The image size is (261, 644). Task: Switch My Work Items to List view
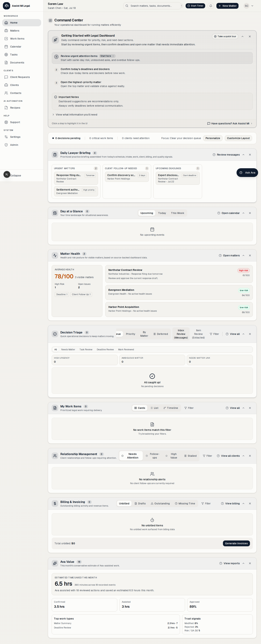point(154,408)
